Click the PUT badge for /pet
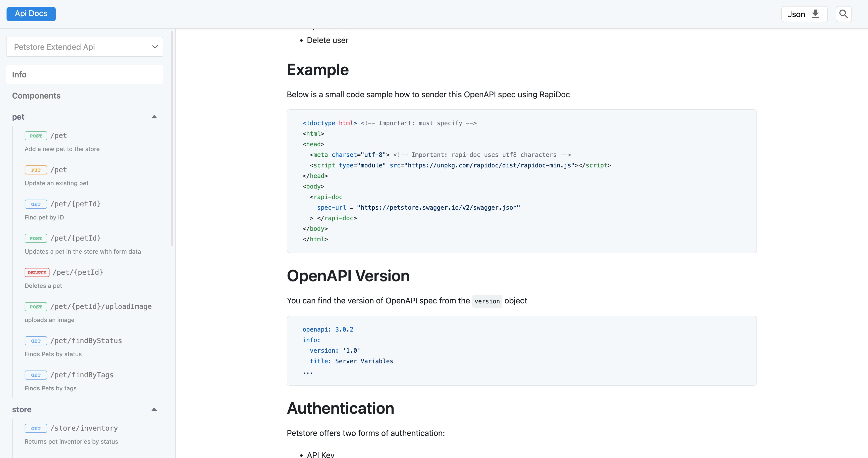Viewport: 868px width, 458px height. tap(36, 170)
